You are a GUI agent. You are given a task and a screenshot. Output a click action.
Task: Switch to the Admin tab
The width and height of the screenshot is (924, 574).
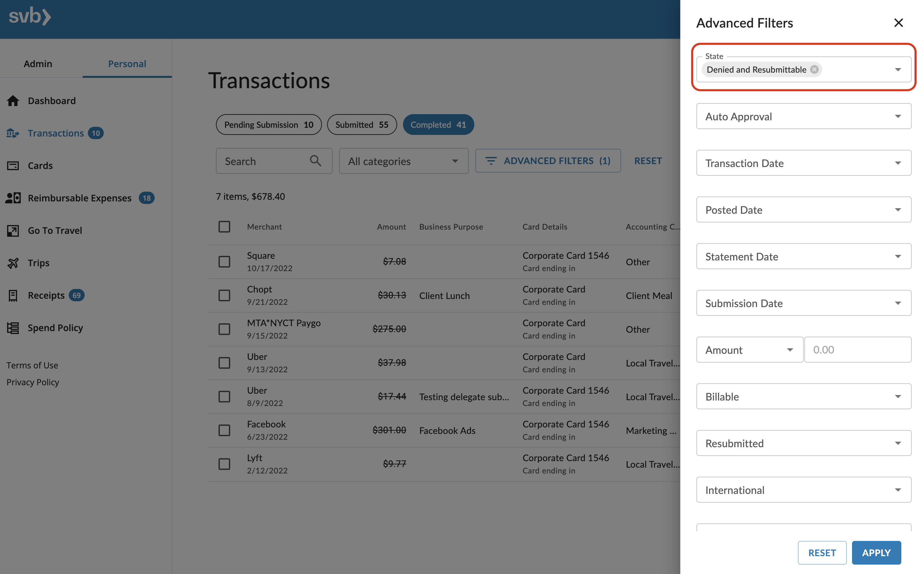(38, 63)
